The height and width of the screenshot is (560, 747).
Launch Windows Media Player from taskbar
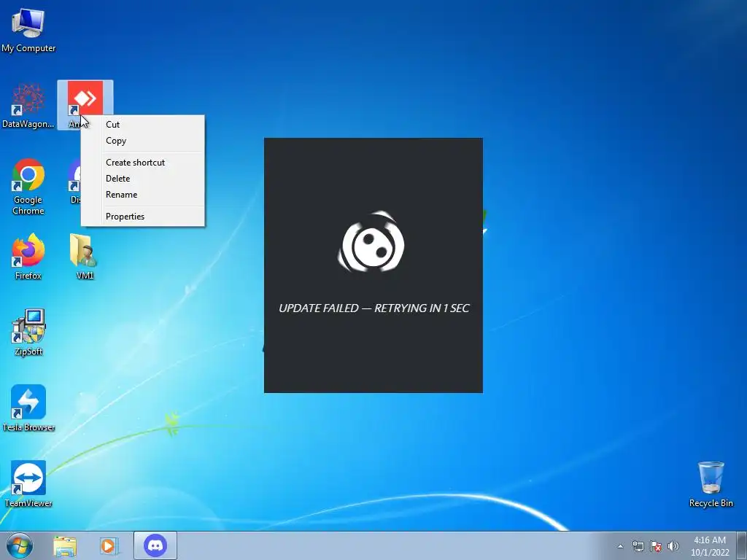109,546
